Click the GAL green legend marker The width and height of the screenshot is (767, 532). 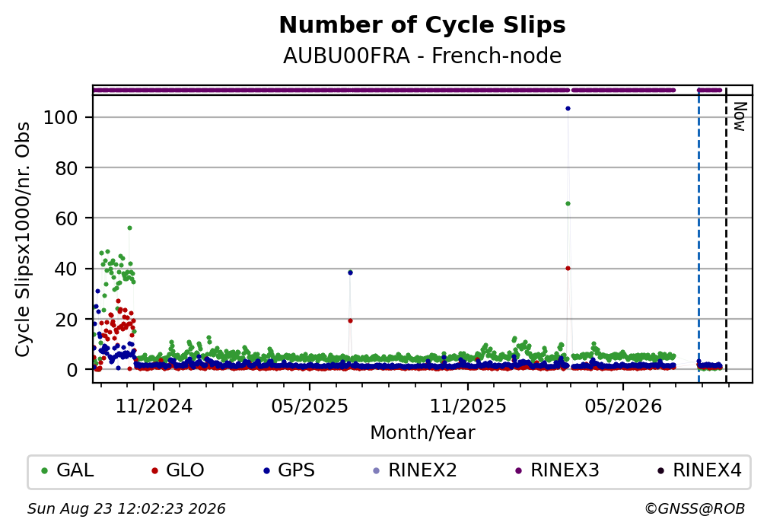coord(44,471)
